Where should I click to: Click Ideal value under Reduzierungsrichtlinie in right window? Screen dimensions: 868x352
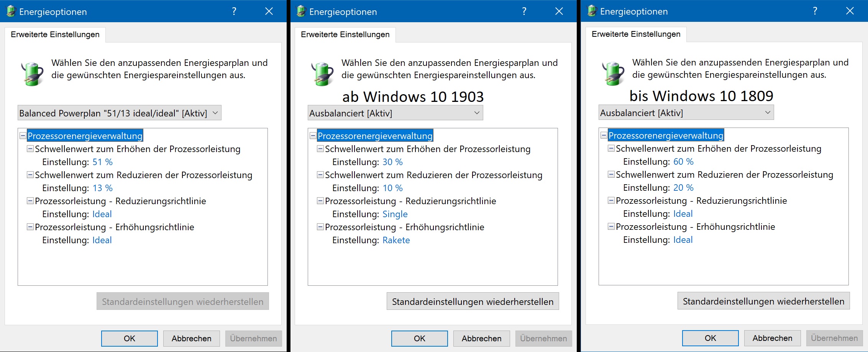pyautogui.click(x=683, y=214)
